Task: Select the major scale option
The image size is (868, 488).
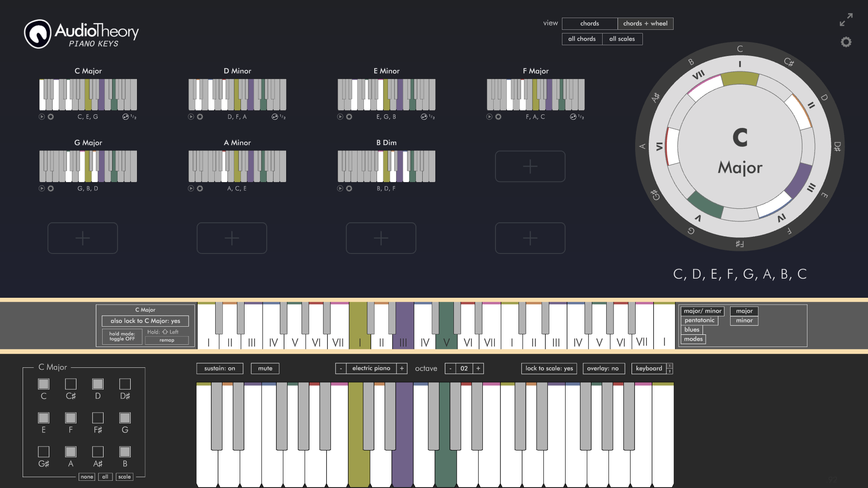Action: tap(744, 311)
